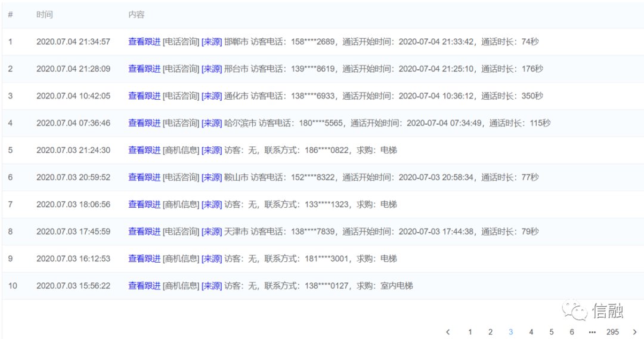The width and height of the screenshot is (644, 339).
Task: Open 查看跟进 for 邢台市 call row
Action: click(x=144, y=69)
